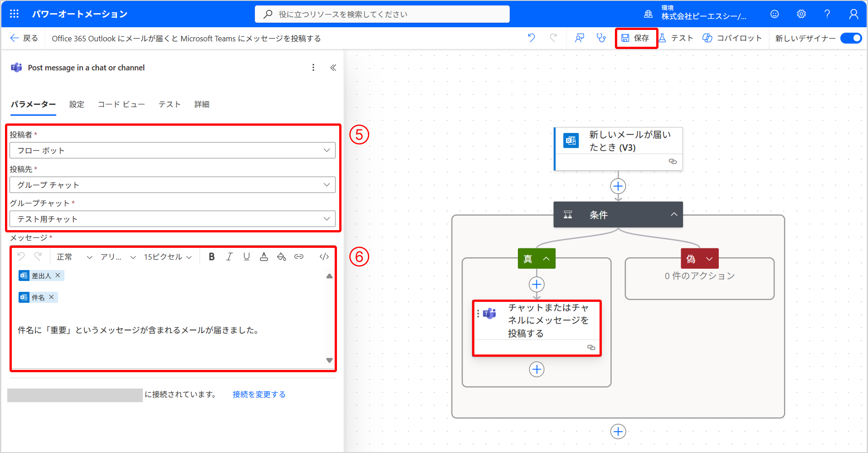Click the resource search field
868x453 pixels.
coord(382,14)
